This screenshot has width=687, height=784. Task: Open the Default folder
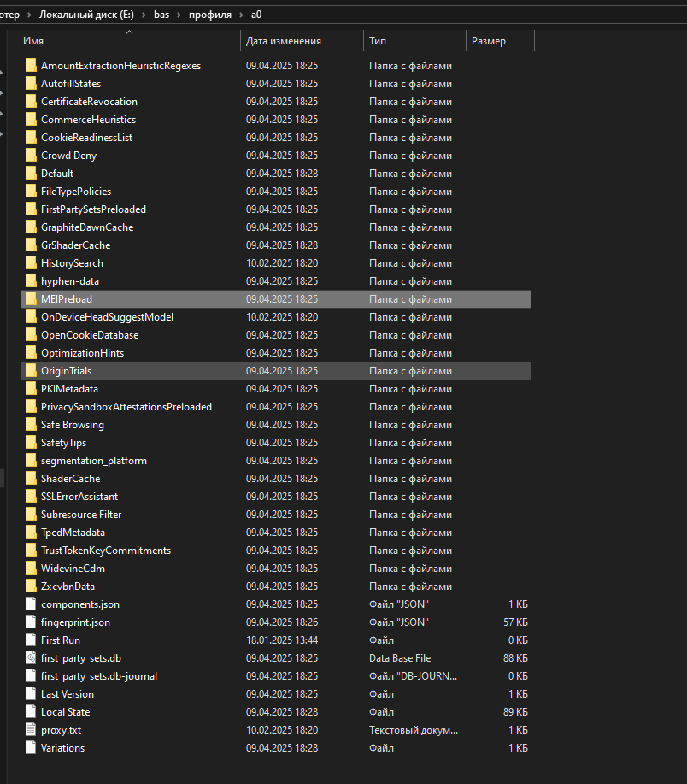57,173
